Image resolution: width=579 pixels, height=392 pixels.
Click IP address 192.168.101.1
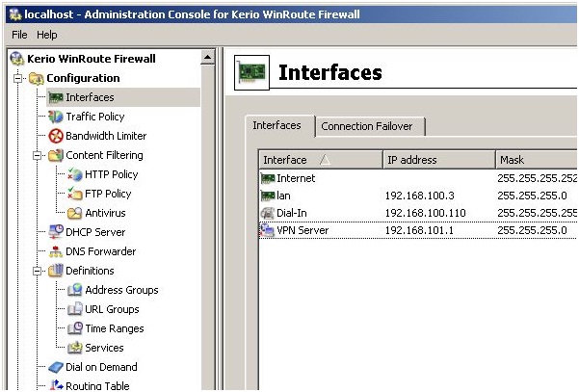coord(419,230)
